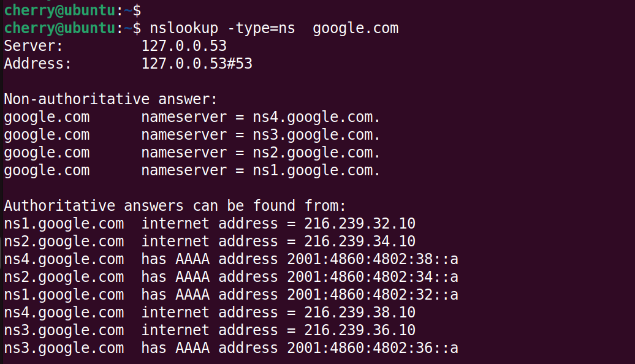635x364 pixels.
Task: Click IPv6 address 2001:4860:4802:36::a
Action: [x=373, y=348]
